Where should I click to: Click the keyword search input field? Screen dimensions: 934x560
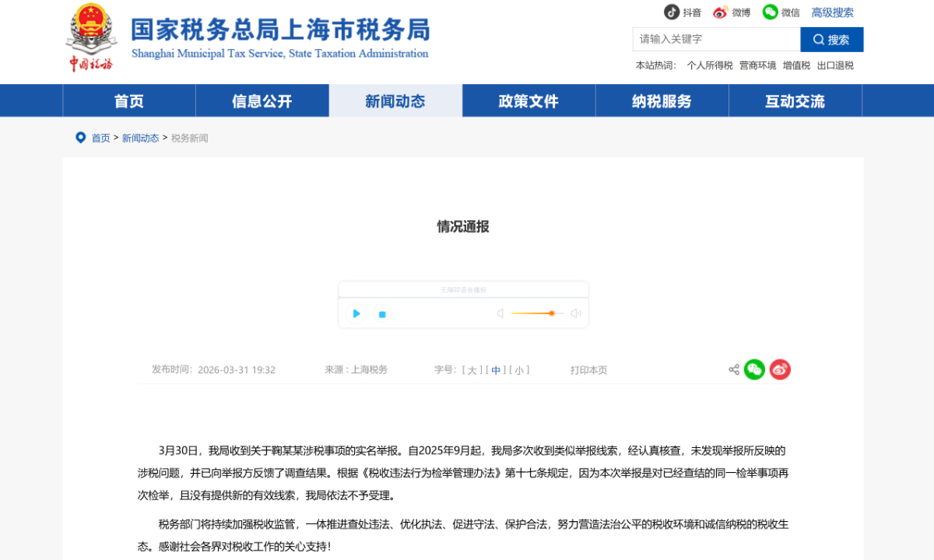tap(716, 39)
